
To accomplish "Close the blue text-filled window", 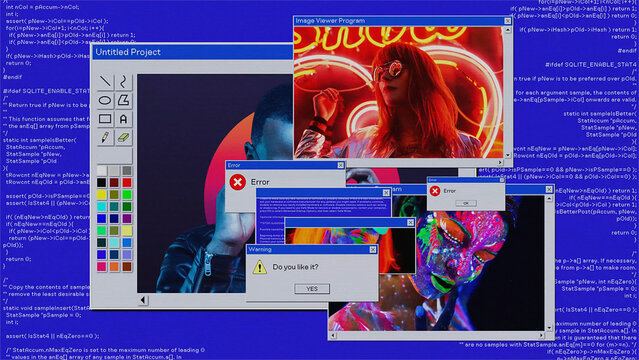I will coord(386,192).
